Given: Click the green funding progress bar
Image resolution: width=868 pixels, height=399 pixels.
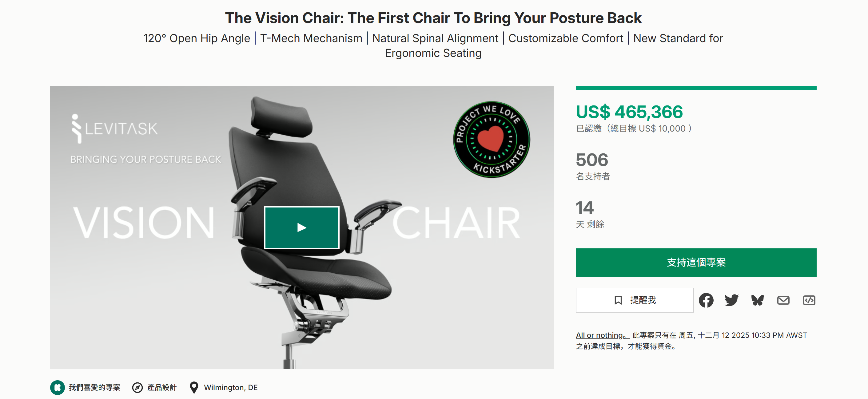Looking at the screenshot, I should [x=696, y=88].
